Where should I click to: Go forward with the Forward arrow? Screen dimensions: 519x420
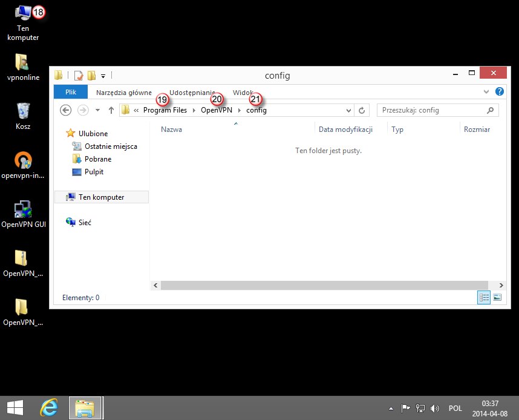[x=83, y=110]
